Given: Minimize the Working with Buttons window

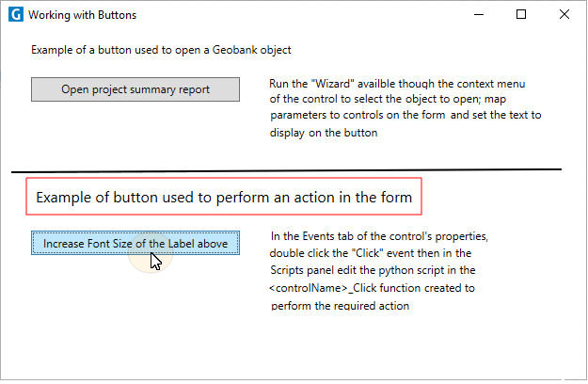Looking at the screenshot, I should (479, 15).
